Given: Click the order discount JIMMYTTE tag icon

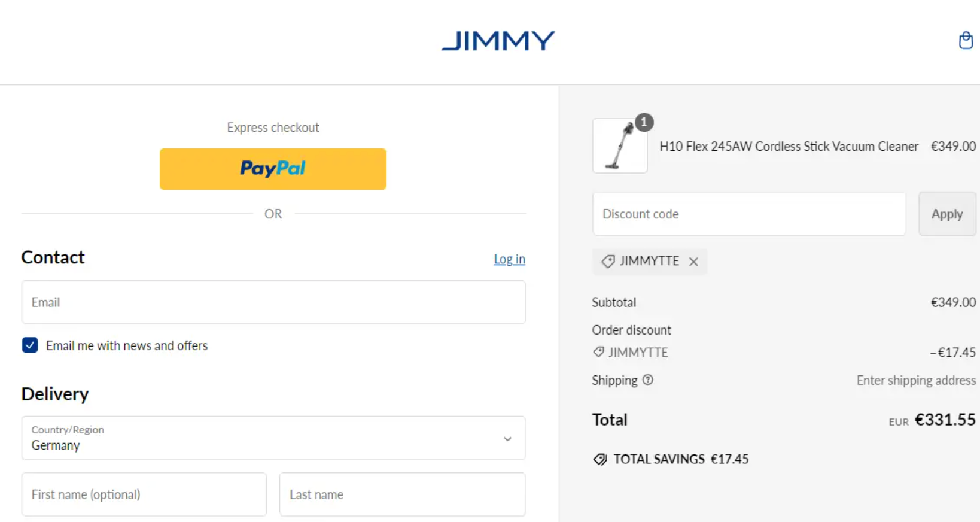Looking at the screenshot, I should [598, 352].
